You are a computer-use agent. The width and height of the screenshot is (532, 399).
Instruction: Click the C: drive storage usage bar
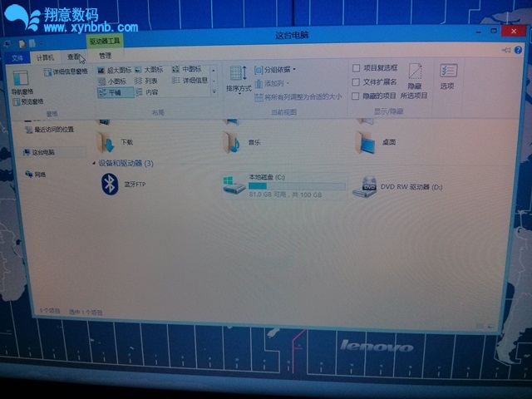284,185
